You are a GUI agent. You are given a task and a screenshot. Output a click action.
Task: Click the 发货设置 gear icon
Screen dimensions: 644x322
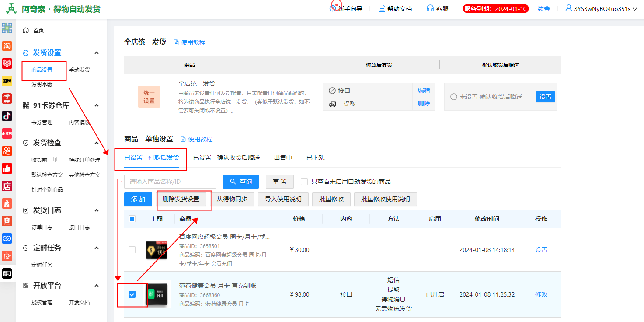(26, 52)
